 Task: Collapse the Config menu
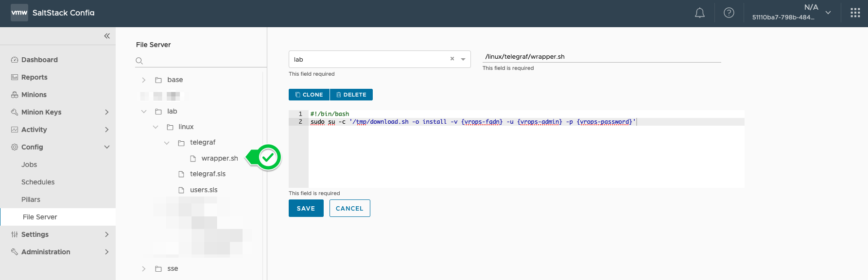tap(107, 147)
